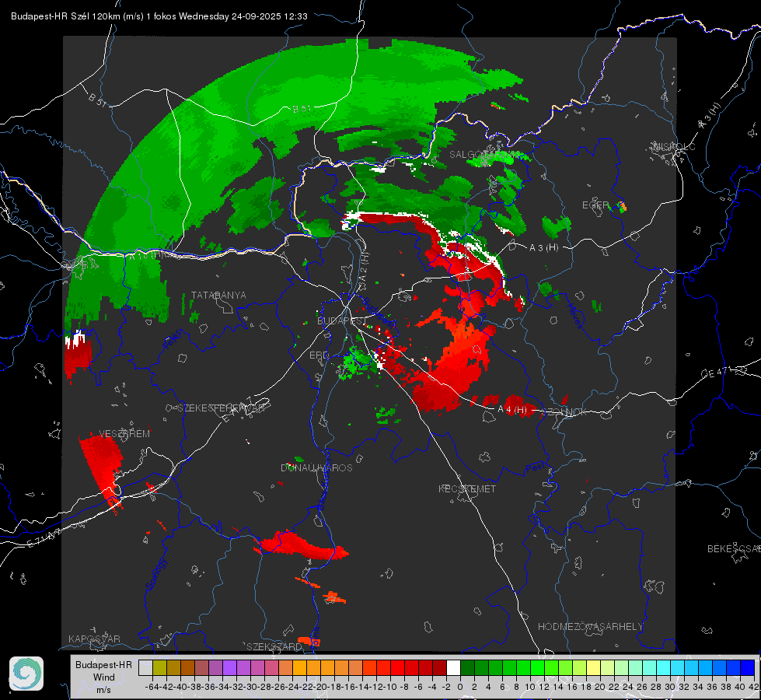Click the VESZPRÉM city label
The width and height of the screenshot is (761, 700).
pos(124,433)
